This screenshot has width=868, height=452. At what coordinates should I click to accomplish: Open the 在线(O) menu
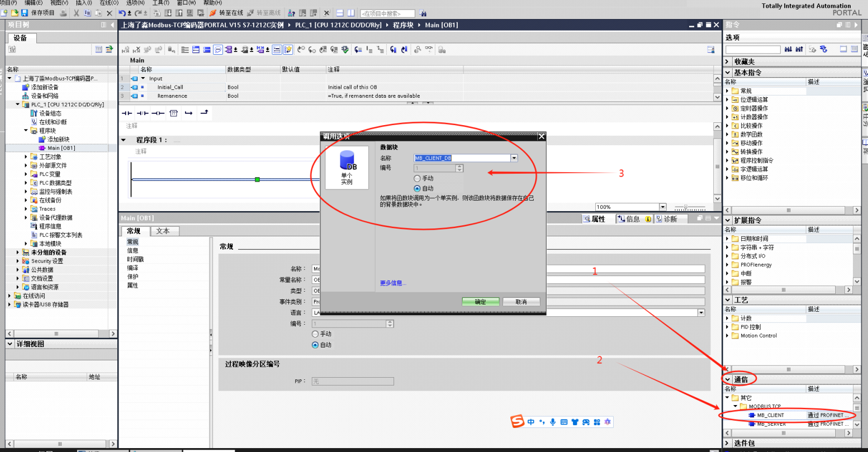pyautogui.click(x=109, y=3)
